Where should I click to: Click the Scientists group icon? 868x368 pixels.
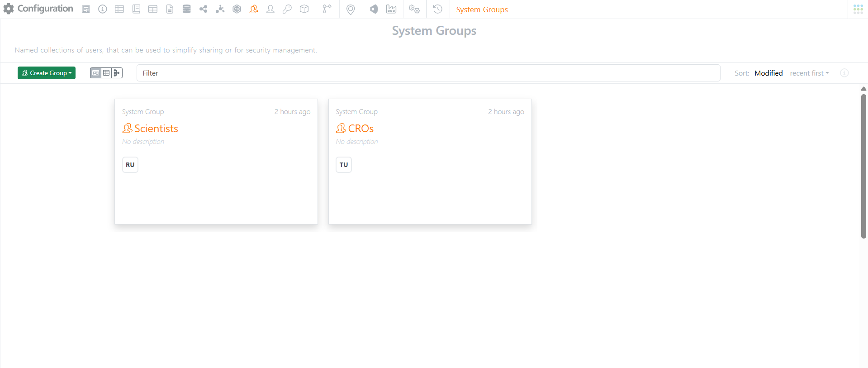click(x=128, y=129)
